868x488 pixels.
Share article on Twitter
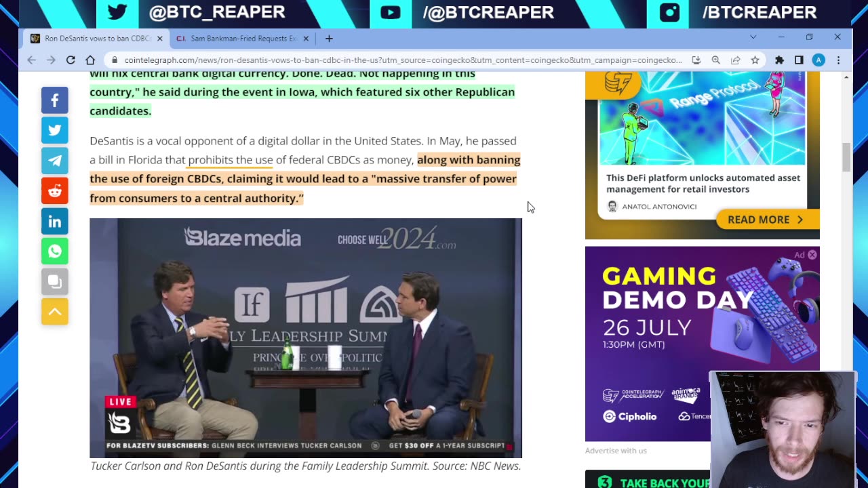(55, 130)
